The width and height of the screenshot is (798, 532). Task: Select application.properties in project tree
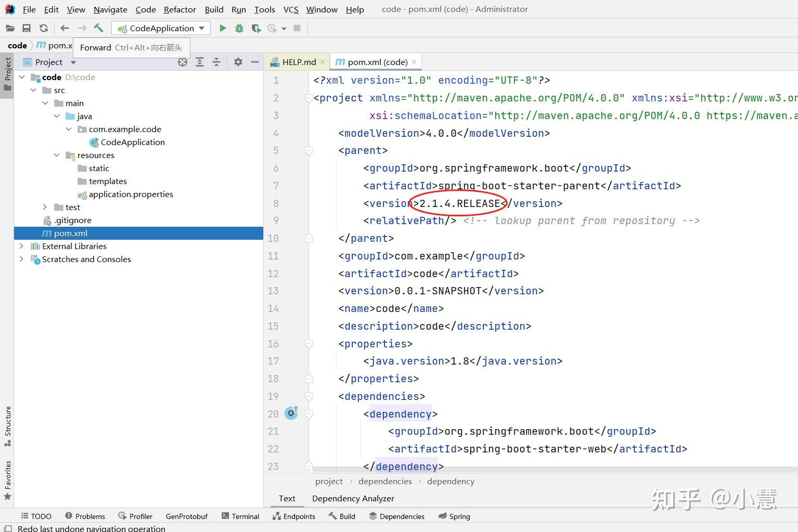click(x=131, y=194)
